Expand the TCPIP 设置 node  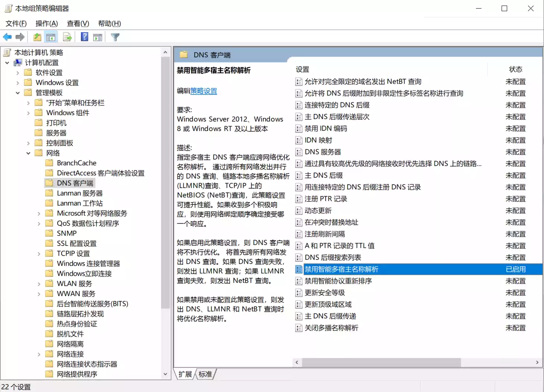(x=39, y=254)
